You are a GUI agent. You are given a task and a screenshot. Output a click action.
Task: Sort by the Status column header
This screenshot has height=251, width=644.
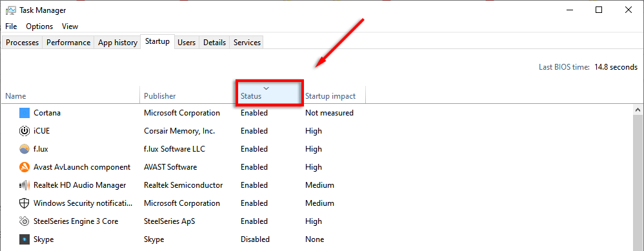(x=269, y=94)
